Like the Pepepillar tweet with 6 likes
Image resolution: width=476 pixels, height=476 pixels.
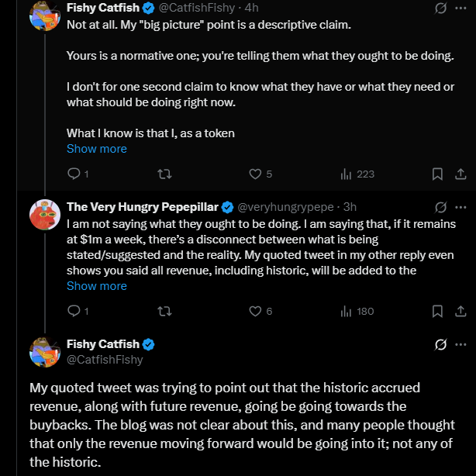(255, 311)
